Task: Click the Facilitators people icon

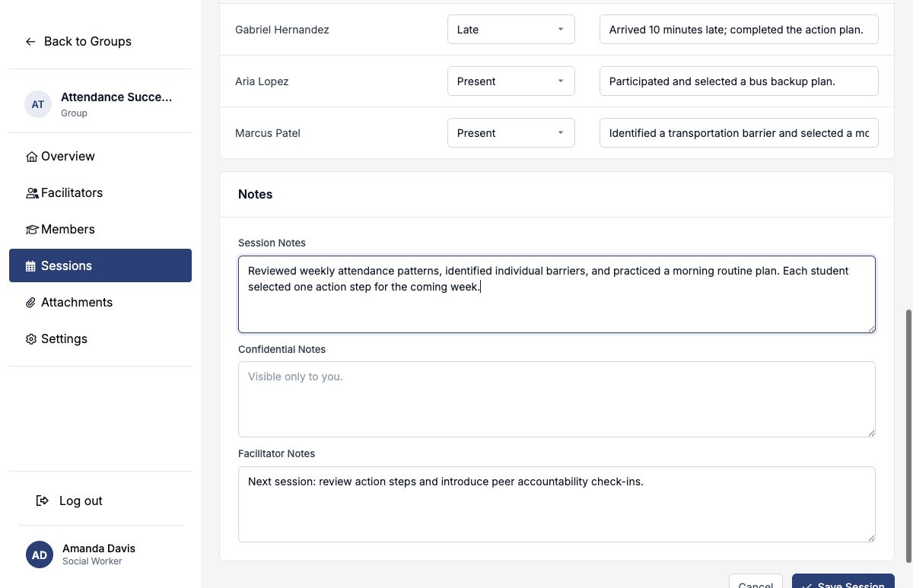Action: (32, 193)
